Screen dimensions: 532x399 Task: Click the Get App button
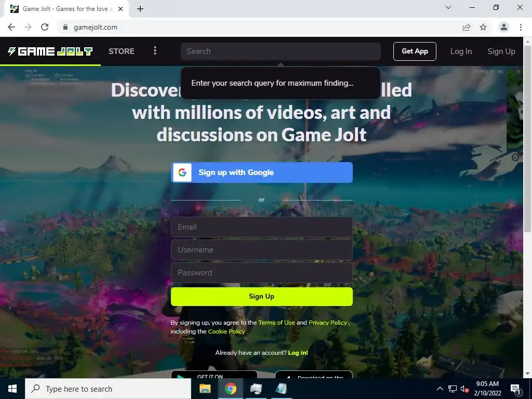(415, 51)
